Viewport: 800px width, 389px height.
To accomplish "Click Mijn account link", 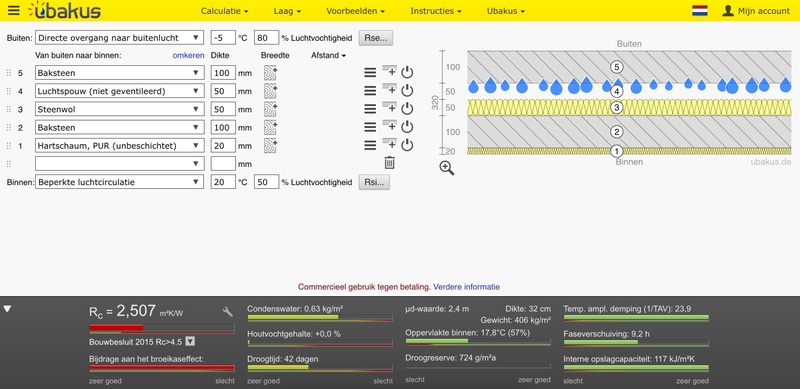I will 764,11.
